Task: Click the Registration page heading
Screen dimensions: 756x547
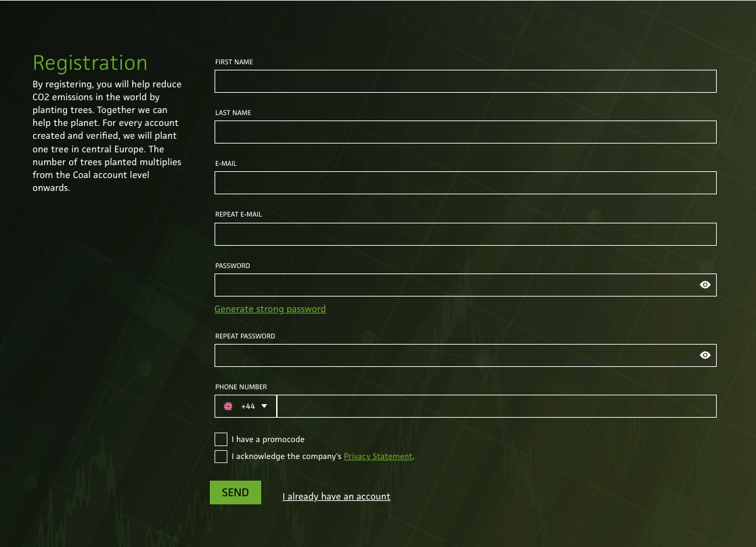Action: (x=90, y=63)
